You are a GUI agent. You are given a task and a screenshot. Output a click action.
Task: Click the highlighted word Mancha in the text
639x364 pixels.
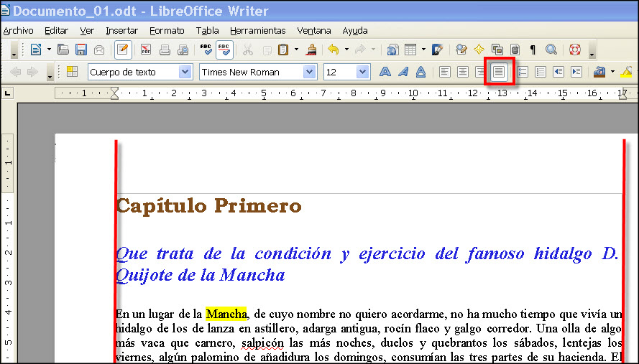click(x=226, y=314)
